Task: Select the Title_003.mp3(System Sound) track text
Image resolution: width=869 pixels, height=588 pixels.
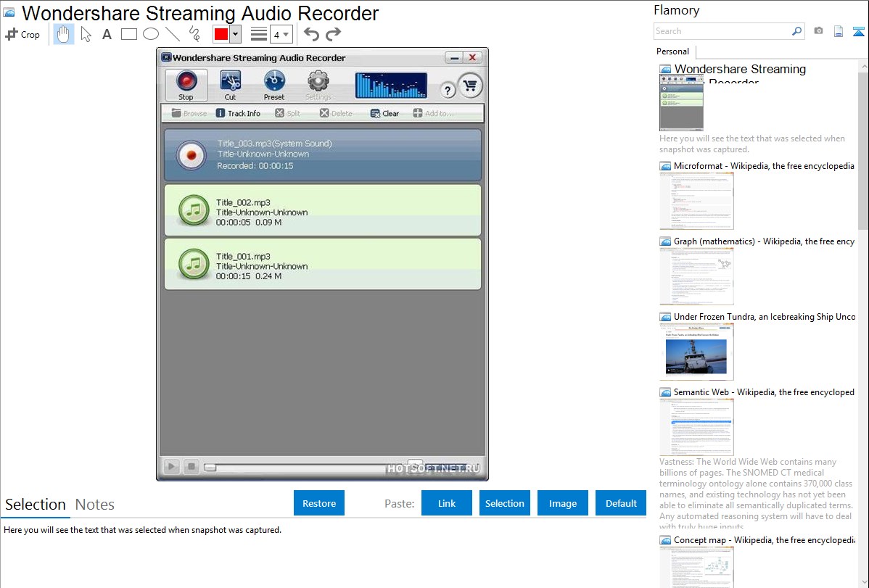Action: [x=274, y=144]
